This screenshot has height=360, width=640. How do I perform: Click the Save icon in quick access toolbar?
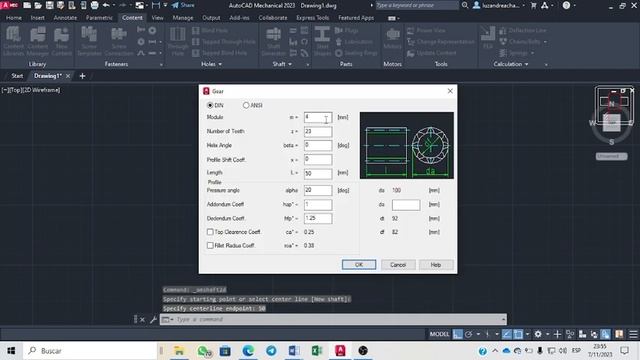pyautogui.click(x=49, y=5)
